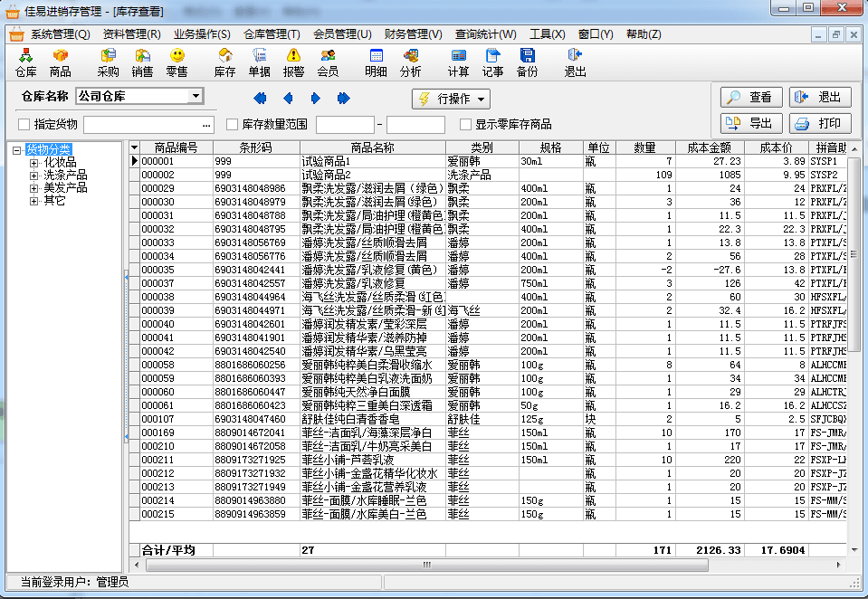This screenshot has height=599, width=868.
Task: Click the 打印 print button
Action: pyautogui.click(x=819, y=124)
